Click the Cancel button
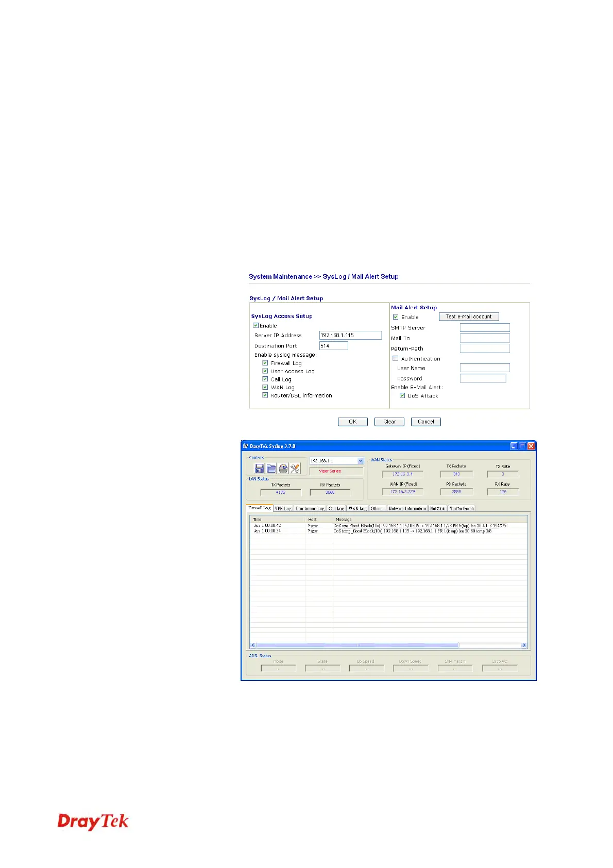613x868 pixels. coord(426,422)
